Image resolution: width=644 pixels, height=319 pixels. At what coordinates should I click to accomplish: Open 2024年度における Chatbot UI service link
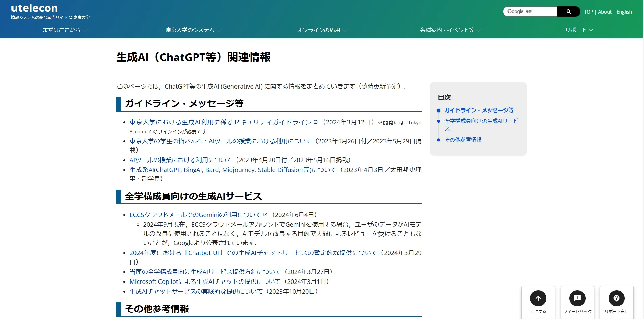[x=253, y=253]
